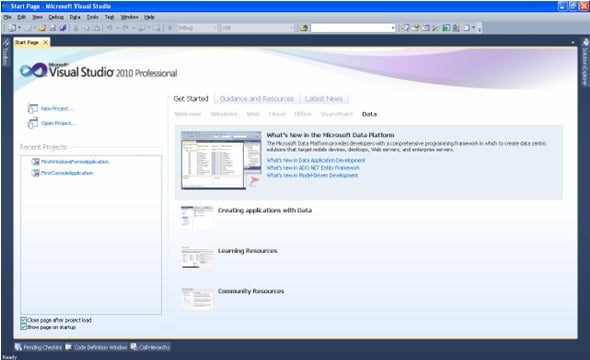Click the Find in Files toolbar icon
The image size is (590, 360).
coord(304,28)
